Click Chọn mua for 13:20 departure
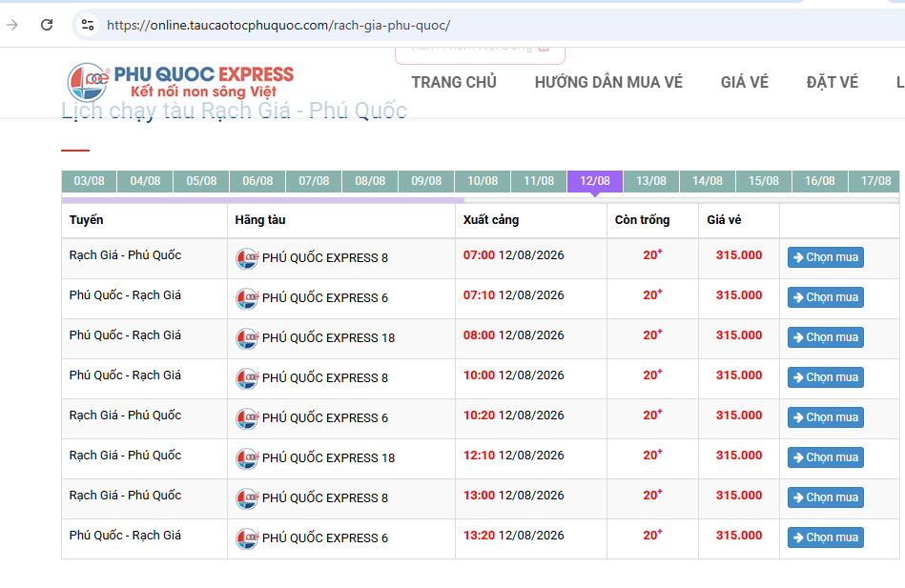This screenshot has height=588, width=905. 825,537
